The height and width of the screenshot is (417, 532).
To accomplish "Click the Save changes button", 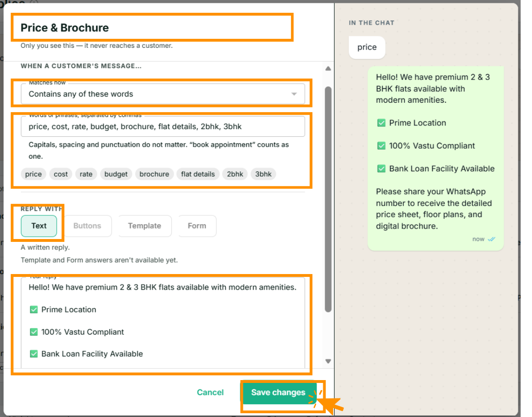I will click(279, 392).
